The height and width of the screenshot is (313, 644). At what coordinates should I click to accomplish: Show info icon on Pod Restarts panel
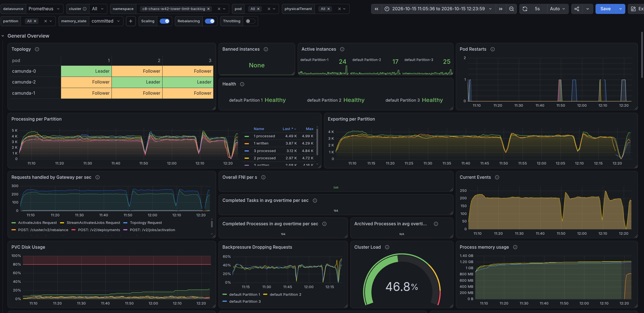[493, 49]
